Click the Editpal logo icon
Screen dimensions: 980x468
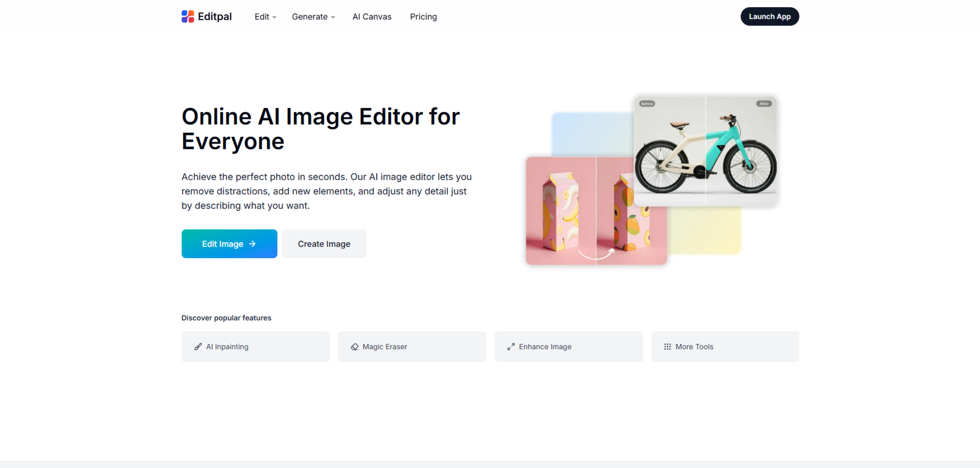(x=188, y=16)
